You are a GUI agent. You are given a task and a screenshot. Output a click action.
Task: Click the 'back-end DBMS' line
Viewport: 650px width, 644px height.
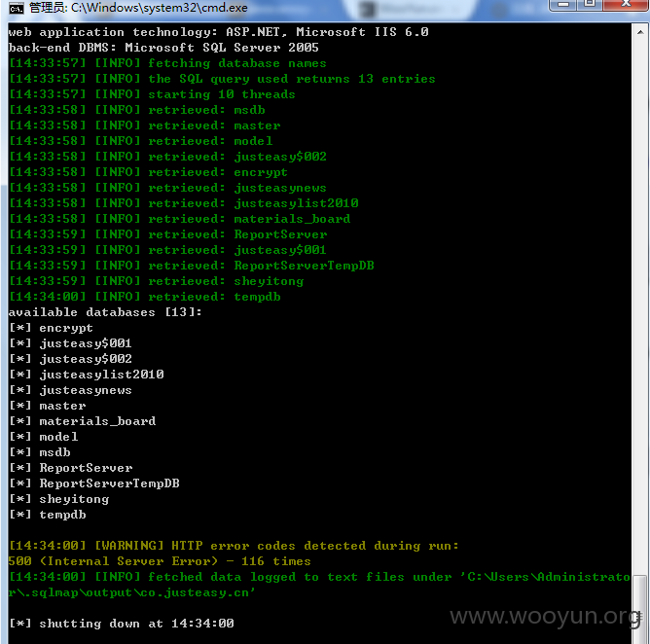tap(163, 48)
